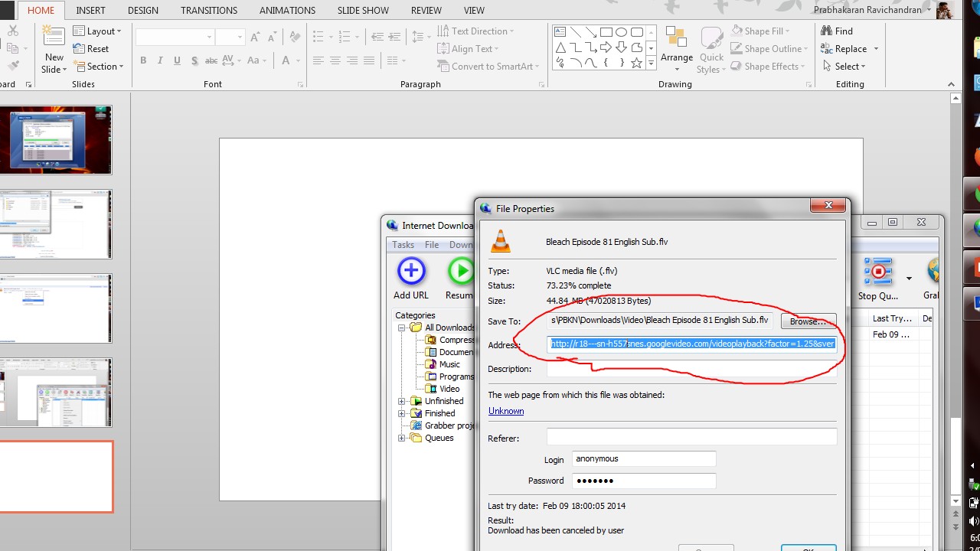980x551 pixels.
Task: Expand the Unfinished category tree node
Action: [402, 401]
